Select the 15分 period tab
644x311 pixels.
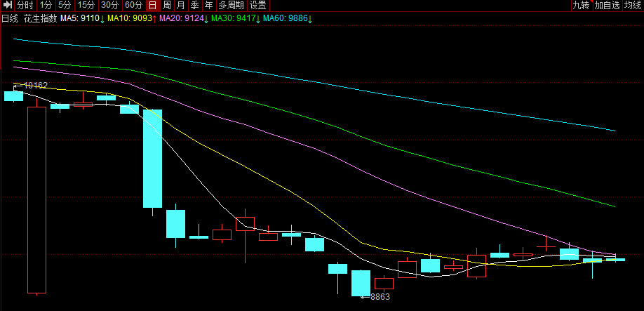pyautogui.click(x=86, y=6)
